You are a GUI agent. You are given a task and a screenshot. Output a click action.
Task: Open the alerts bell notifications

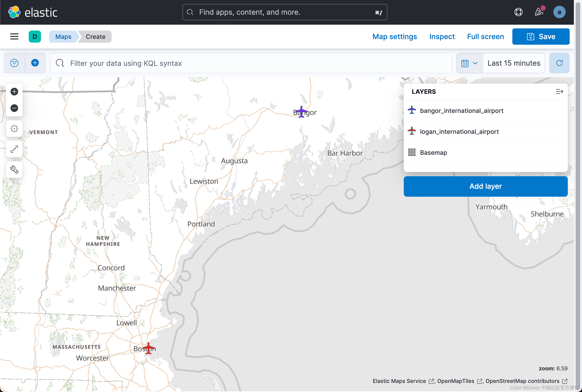pyautogui.click(x=538, y=12)
